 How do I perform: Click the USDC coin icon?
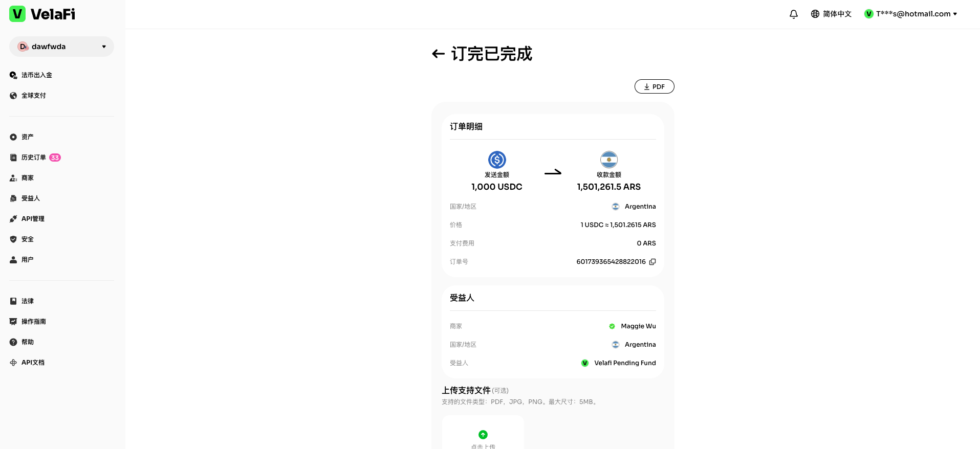click(x=496, y=160)
